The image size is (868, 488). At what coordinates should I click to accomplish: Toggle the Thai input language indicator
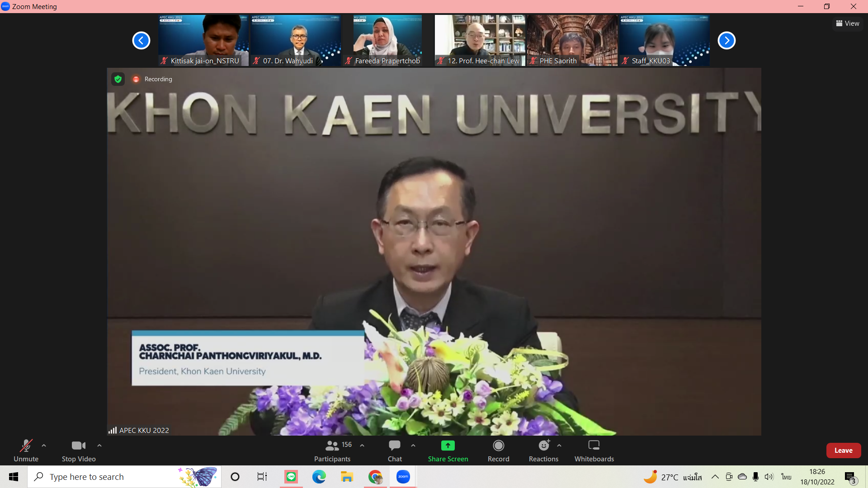point(786,477)
